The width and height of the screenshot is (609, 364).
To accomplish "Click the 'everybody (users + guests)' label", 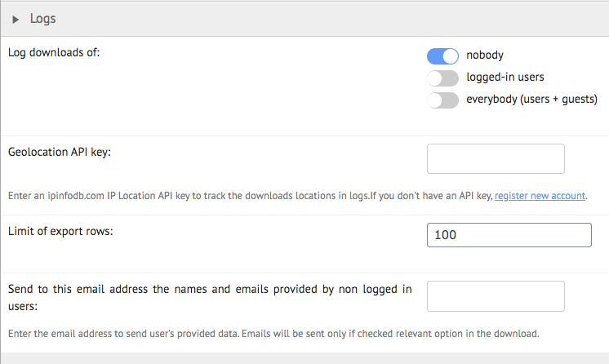I will [x=531, y=99].
